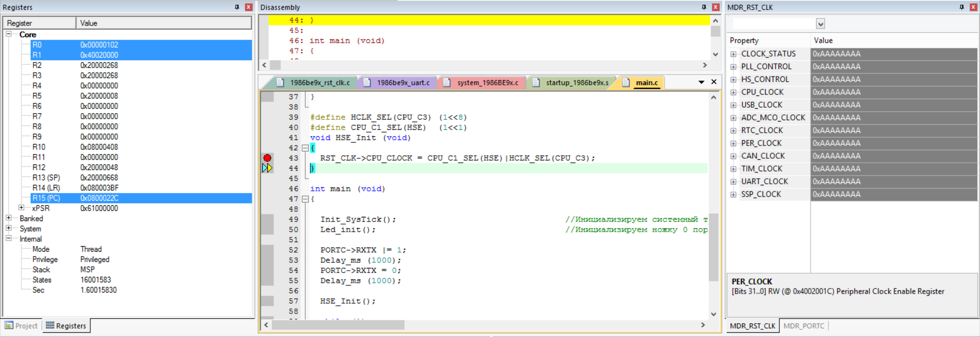Screen dimensions: 980x337
Task: Switch to the startup_1986be9x.s tab
Action: coord(571,83)
